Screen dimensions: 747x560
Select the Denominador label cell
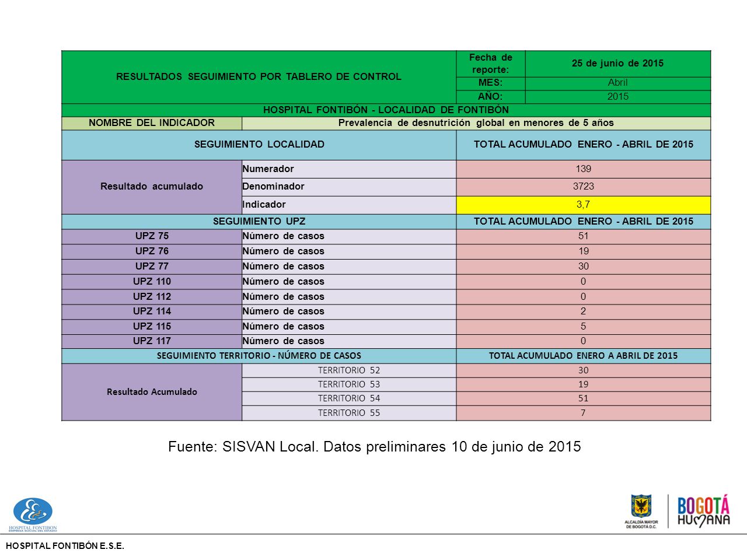point(349,187)
